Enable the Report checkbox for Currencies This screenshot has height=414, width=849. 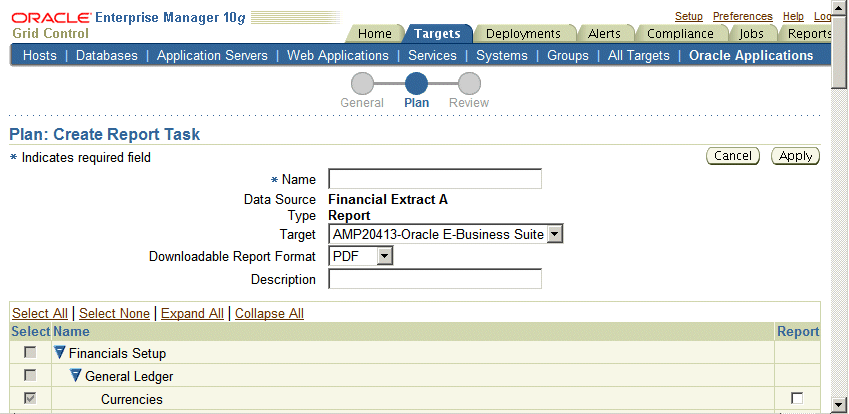point(797,398)
